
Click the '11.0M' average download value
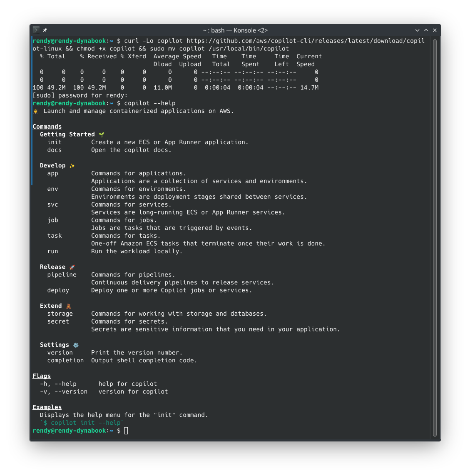(x=163, y=88)
